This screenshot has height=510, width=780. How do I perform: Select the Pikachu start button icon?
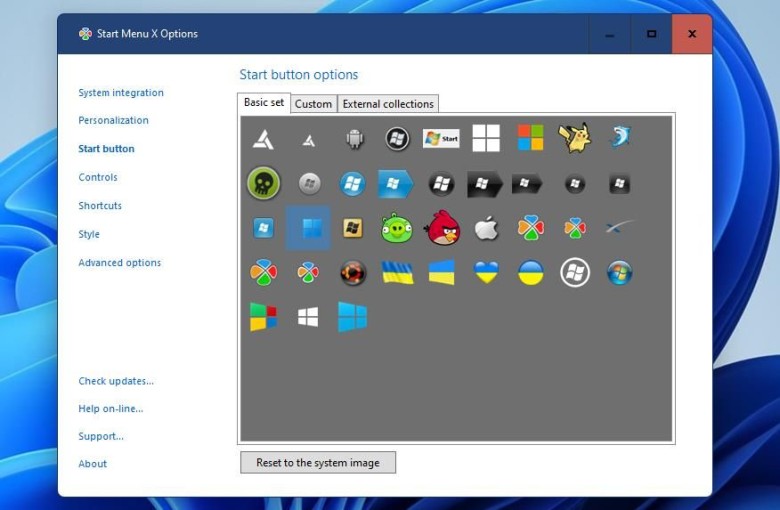tap(575, 138)
